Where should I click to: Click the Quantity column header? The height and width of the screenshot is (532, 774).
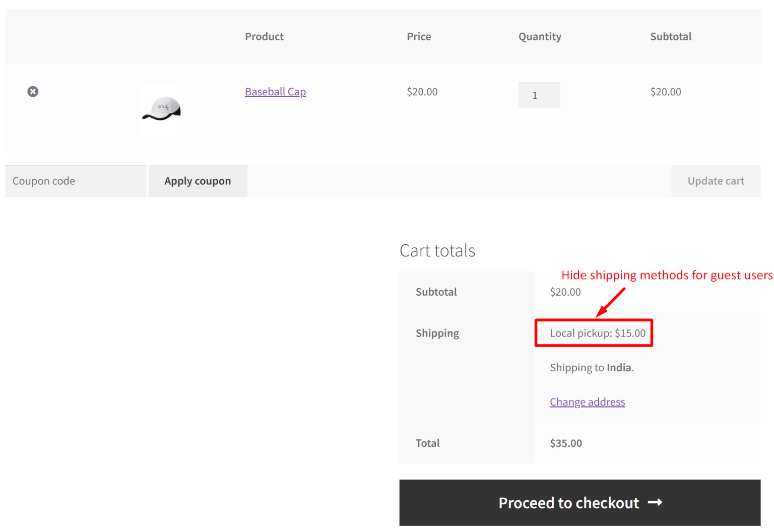(540, 36)
